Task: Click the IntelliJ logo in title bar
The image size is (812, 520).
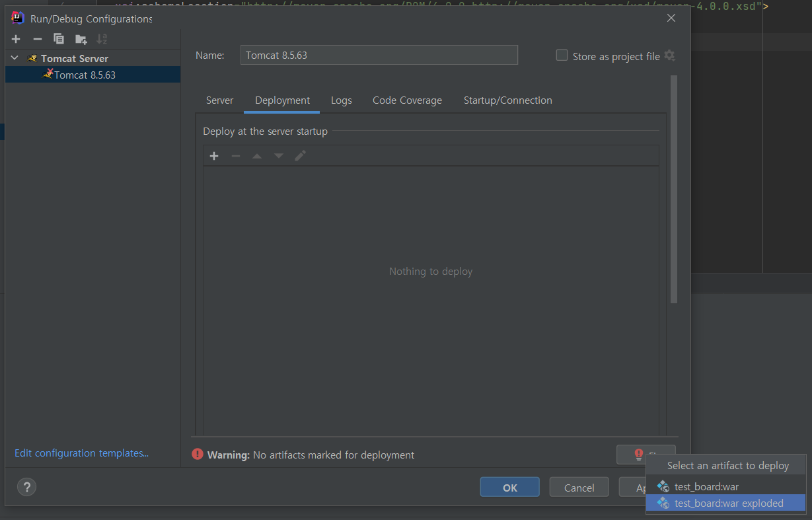Action: [18, 18]
